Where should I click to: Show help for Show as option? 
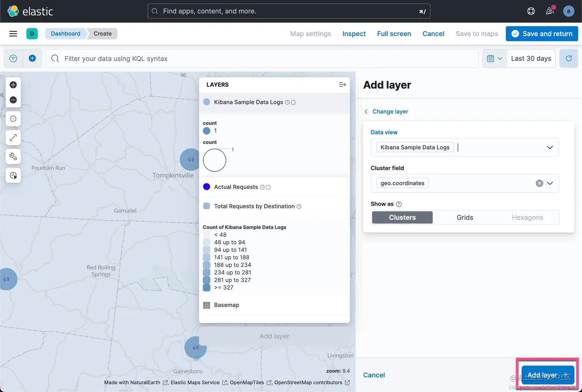(399, 204)
